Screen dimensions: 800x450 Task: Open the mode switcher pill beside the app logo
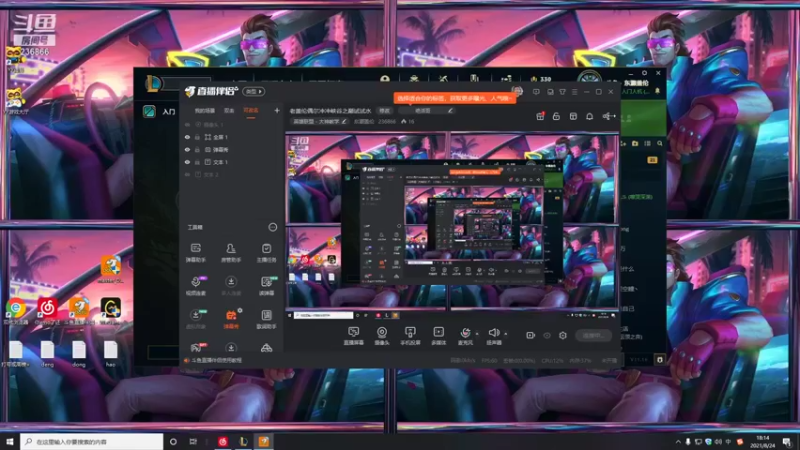coord(254,91)
